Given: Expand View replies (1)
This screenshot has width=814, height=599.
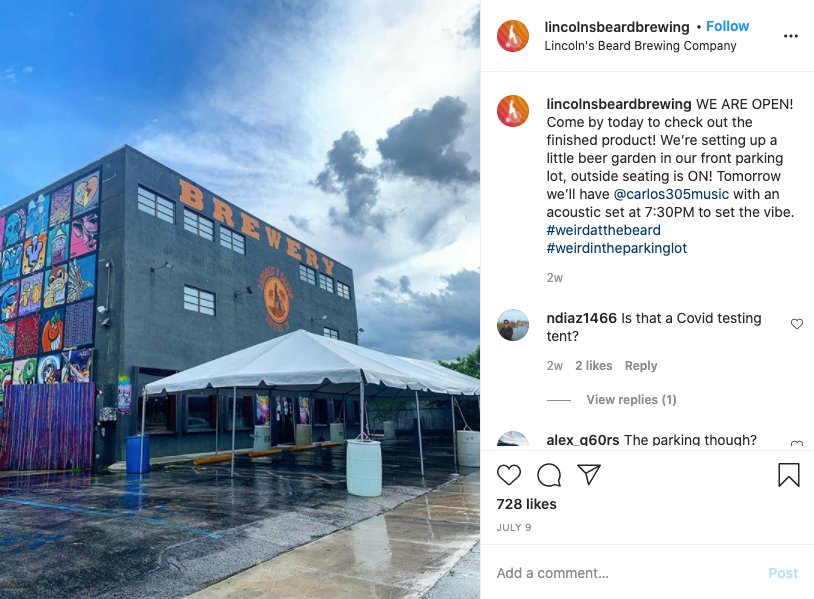Looking at the screenshot, I should (631, 400).
